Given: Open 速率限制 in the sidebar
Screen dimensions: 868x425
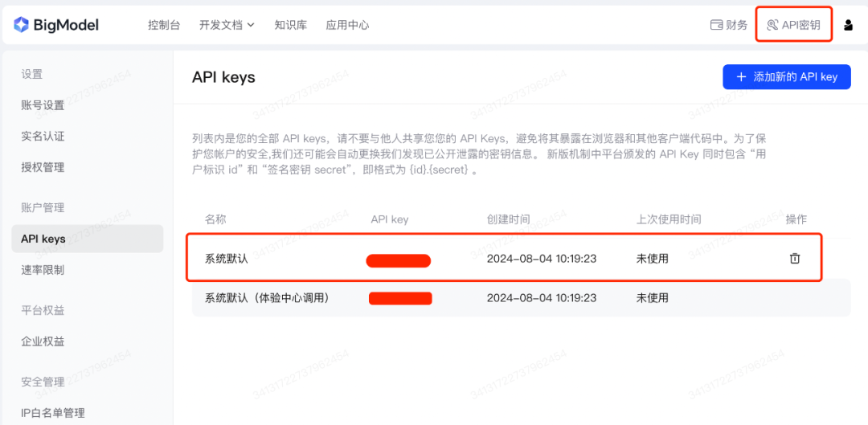Looking at the screenshot, I should coord(43,270).
